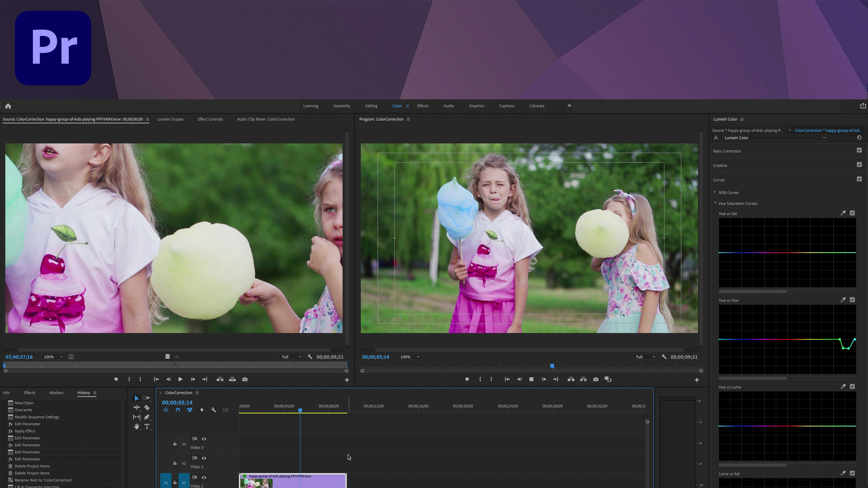Switch to the Effects workspace tab
The image size is (868, 488).
(423, 105)
